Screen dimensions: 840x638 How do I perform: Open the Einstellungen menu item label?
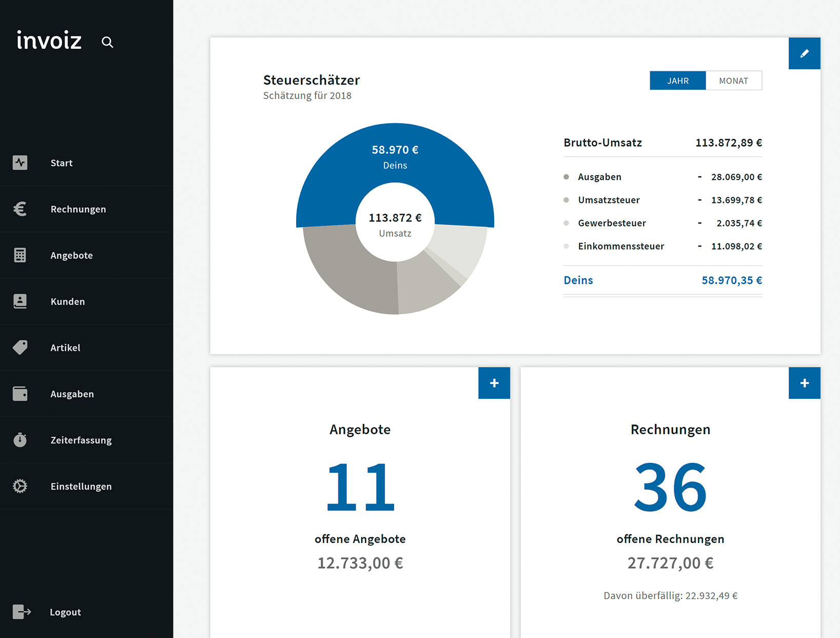(x=81, y=486)
